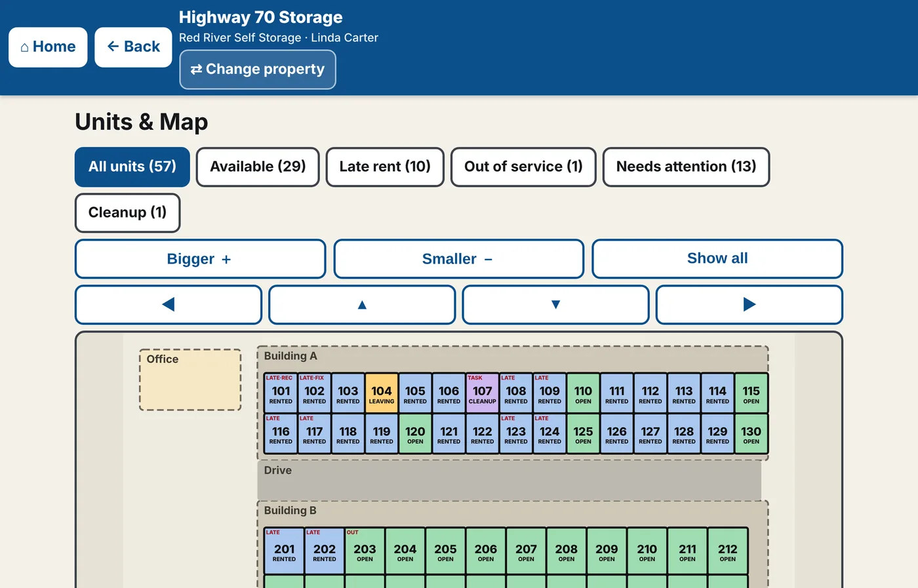
Task: Select rented unit 105
Action: point(415,393)
